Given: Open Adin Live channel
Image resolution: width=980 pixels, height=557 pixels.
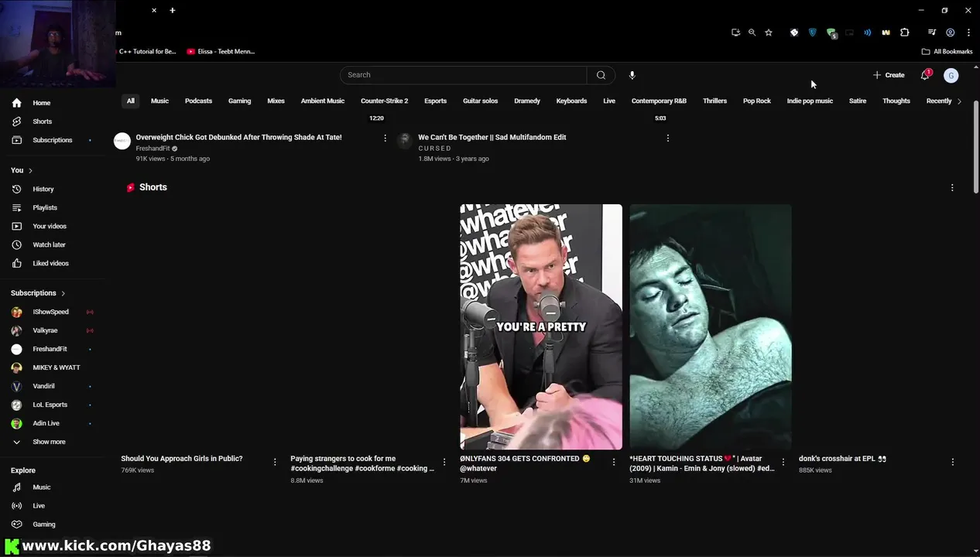Looking at the screenshot, I should [x=46, y=423].
